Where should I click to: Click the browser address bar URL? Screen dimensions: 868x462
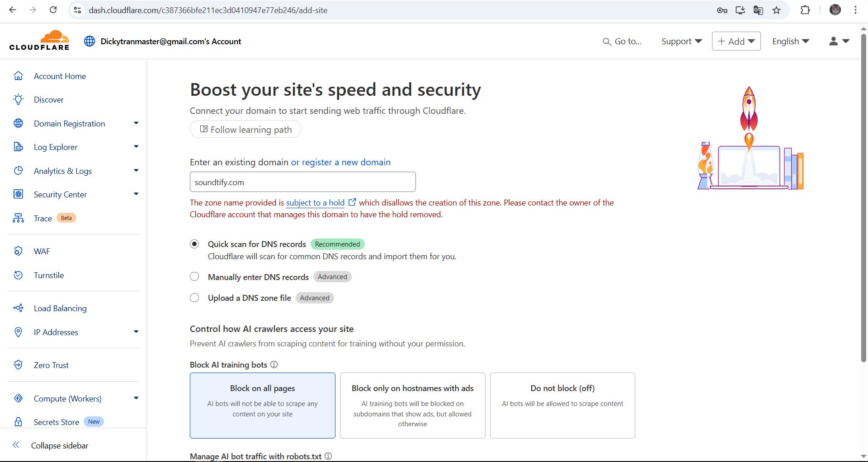208,10
